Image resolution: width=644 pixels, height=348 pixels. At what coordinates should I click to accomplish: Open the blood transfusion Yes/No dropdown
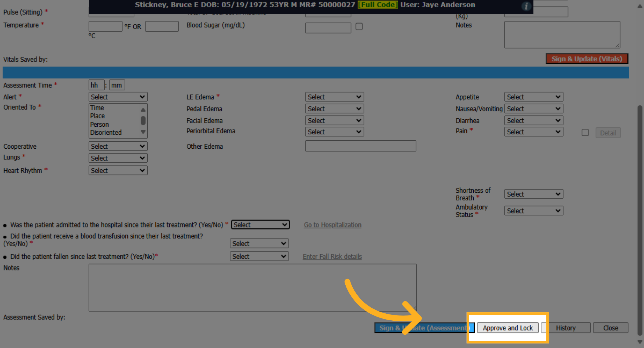coord(259,243)
